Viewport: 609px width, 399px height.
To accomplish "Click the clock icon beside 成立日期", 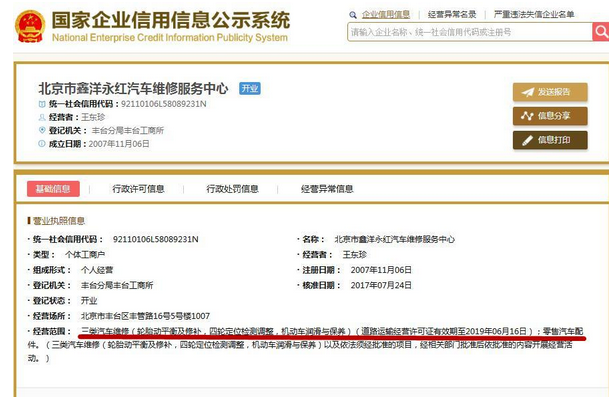I will 42,144.
